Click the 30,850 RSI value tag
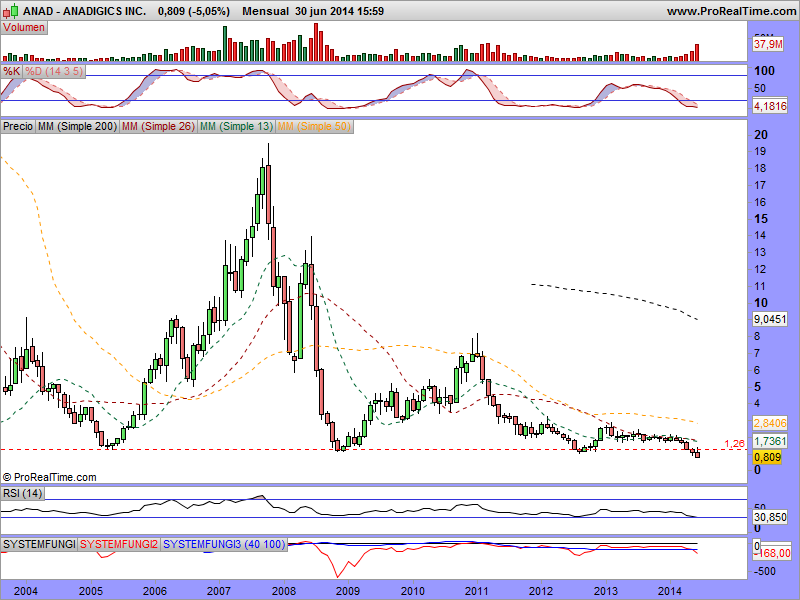 [x=770, y=517]
